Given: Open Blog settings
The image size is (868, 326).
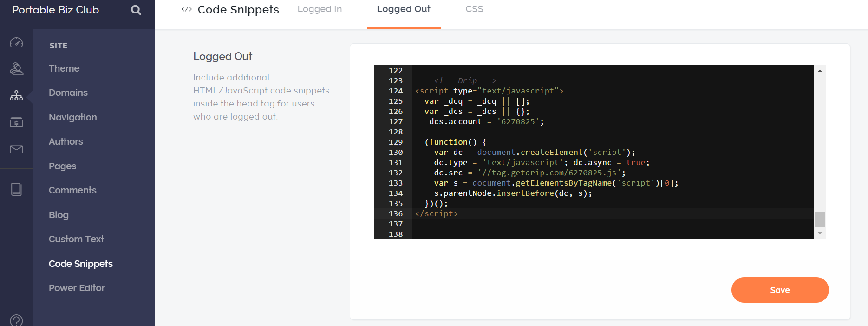Looking at the screenshot, I should (x=59, y=215).
